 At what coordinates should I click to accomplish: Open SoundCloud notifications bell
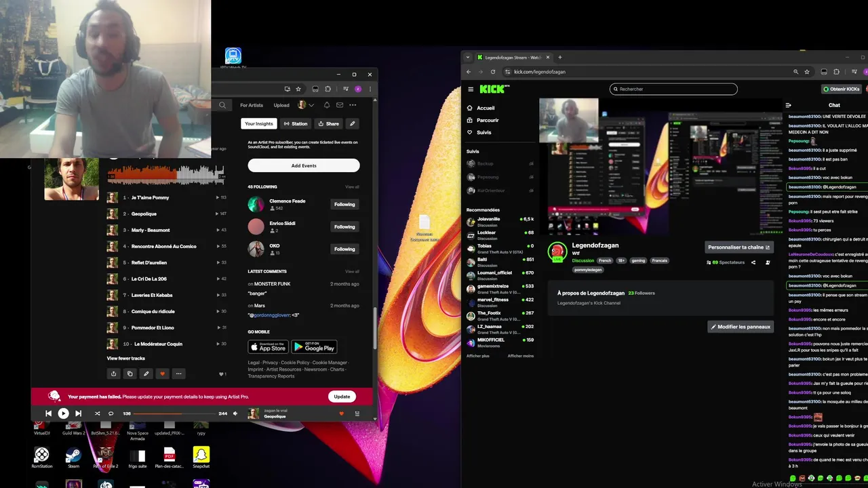[x=327, y=105]
